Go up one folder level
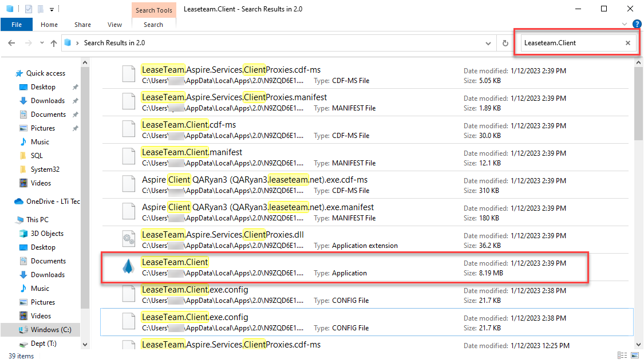This screenshot has width=644, height=363. (54, 43)
